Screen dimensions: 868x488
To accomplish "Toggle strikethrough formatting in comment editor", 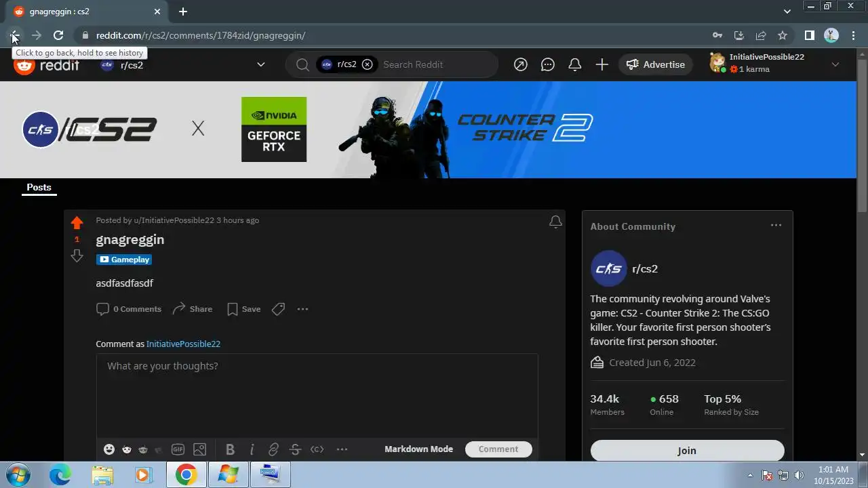I will (295, 449).
